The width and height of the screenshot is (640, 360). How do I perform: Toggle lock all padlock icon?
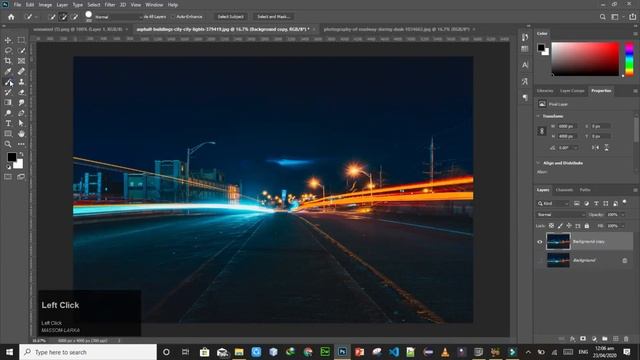pyautogui.click(x=587, y=226)
